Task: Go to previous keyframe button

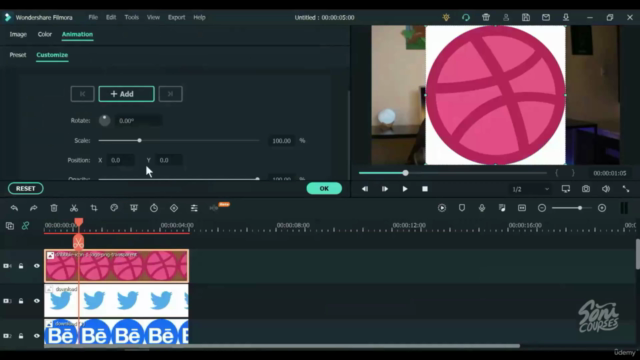Action: pyautogui.click(x=82, y=94)
